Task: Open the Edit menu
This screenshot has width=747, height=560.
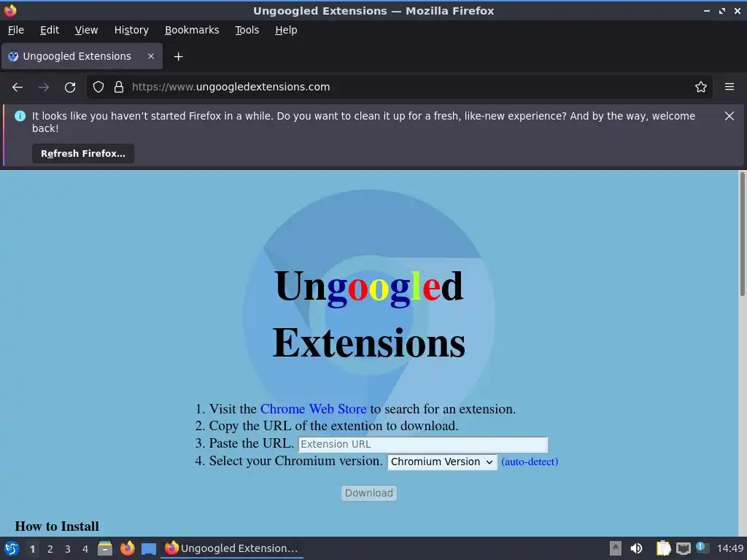Action: coord(50,30)
